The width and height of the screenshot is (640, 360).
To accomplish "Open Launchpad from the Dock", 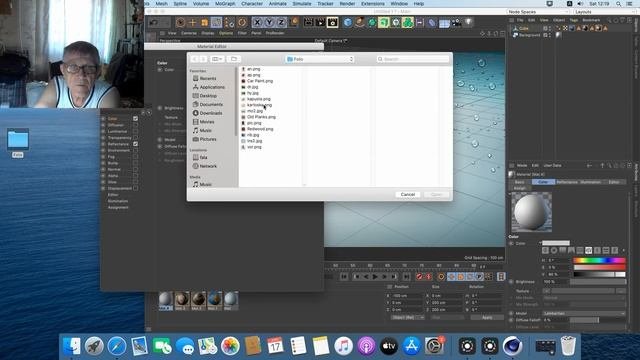I will (x=94, y=346).
